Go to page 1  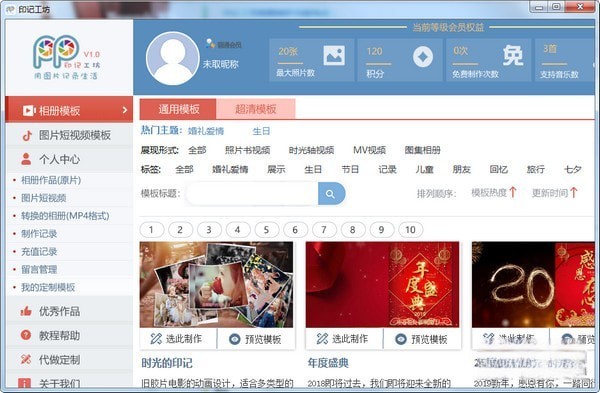(152, 230)
